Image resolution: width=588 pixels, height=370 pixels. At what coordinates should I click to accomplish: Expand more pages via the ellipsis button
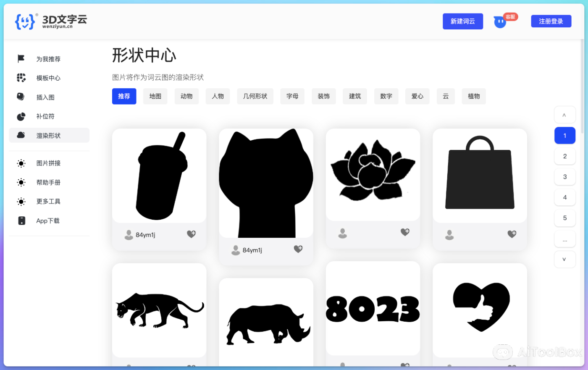coord(565,239)
